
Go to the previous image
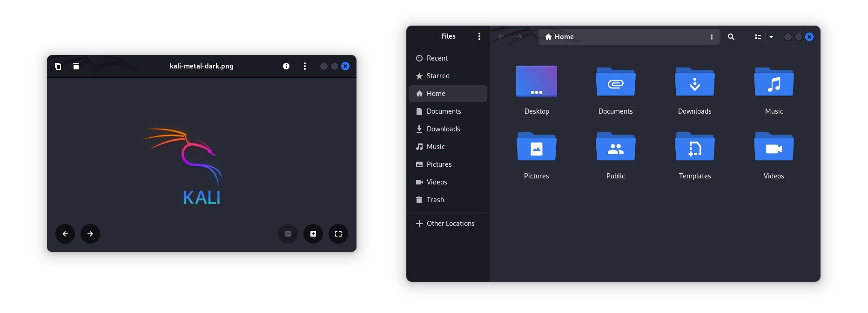[x=65, y=234]
